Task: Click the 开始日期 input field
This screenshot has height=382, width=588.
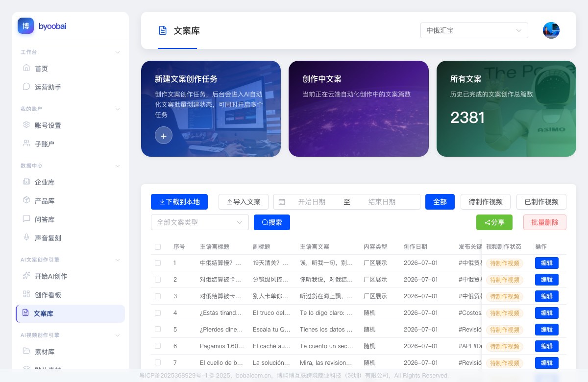Action: (312, 202)
